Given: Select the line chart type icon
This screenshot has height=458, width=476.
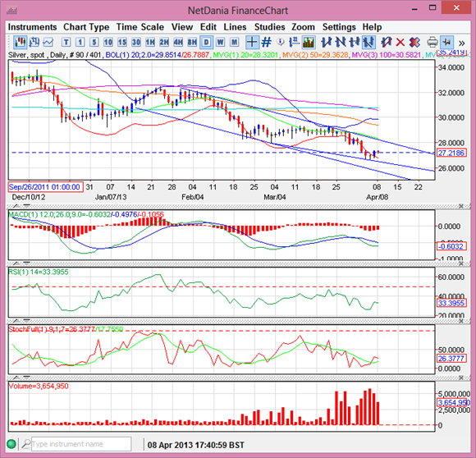Looking at the screenshot, I should click(48, 42).
